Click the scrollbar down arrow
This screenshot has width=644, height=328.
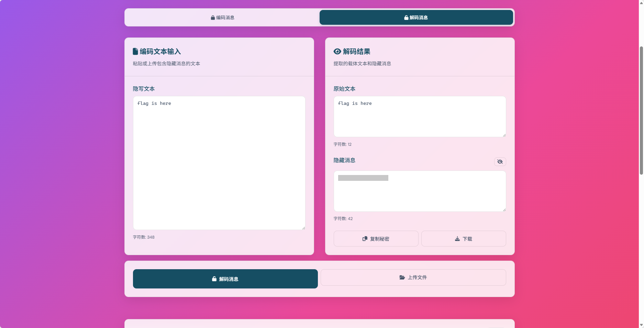641,325
